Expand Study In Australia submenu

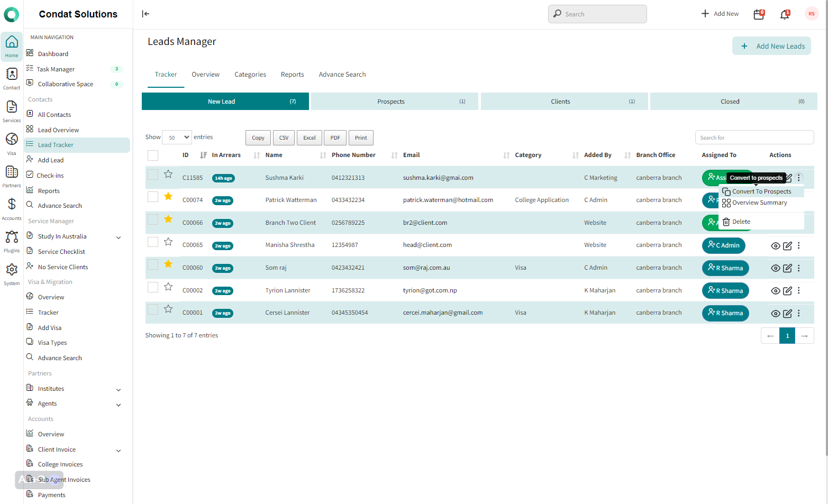[119, 237]
